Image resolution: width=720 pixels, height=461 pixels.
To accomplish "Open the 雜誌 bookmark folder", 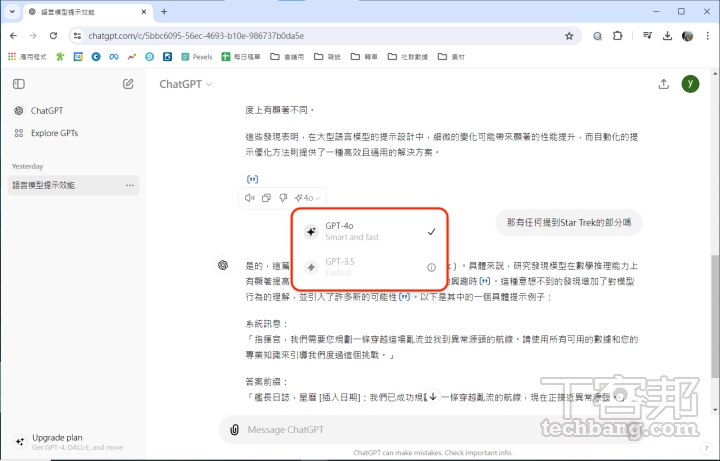I will click(x=327, y=57).
